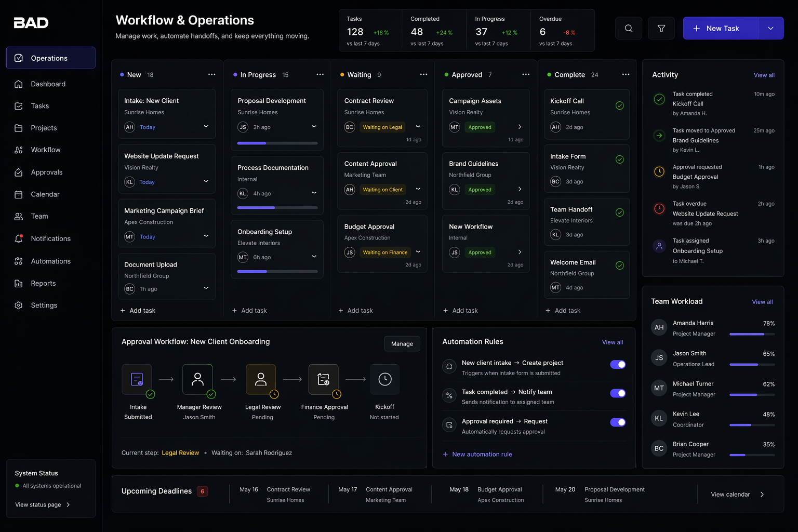Click View calendar link
Image resolution: width=798 pixels, height=532 pixels.
point(738,495)
